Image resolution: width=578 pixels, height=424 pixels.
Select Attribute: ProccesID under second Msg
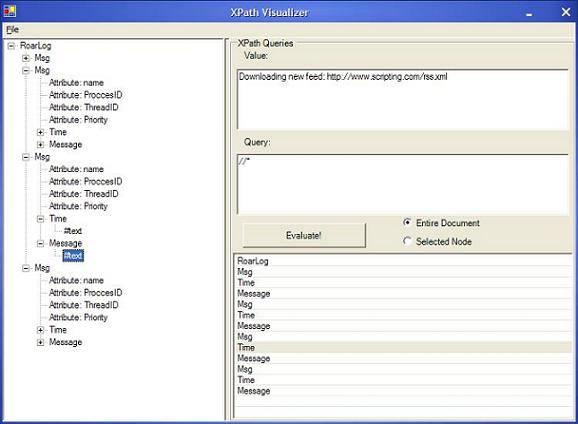click(x=86, y=95)
